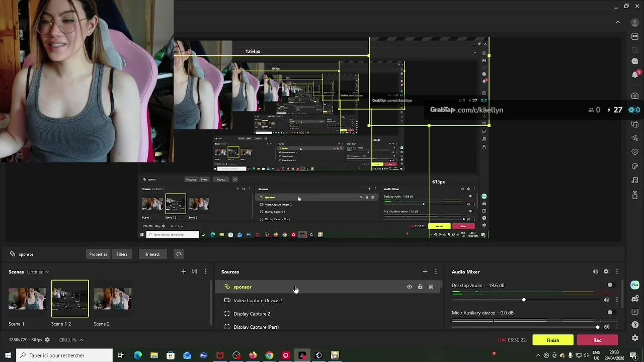Open Audio Mixer advanced settings gear
Screen dimensions: 644x362
606,271
